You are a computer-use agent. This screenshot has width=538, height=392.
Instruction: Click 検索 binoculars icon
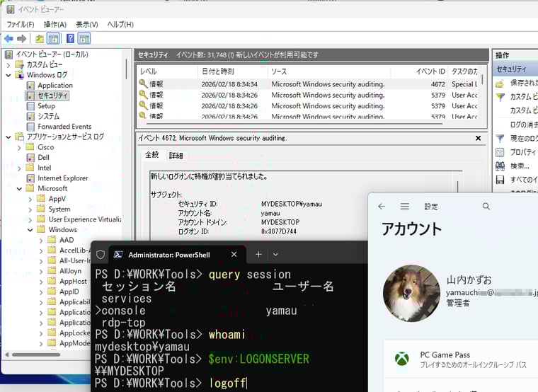pyautogui.click(x=500, y=166)
